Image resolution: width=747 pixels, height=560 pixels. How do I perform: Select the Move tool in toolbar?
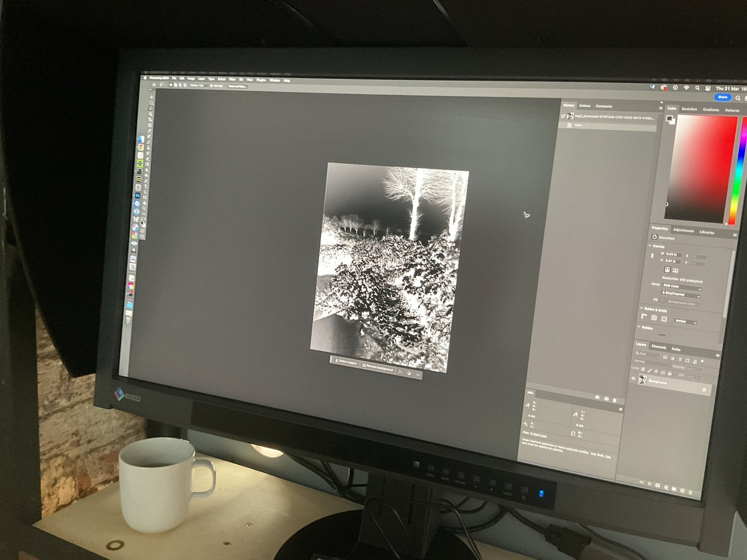(151, 97)
